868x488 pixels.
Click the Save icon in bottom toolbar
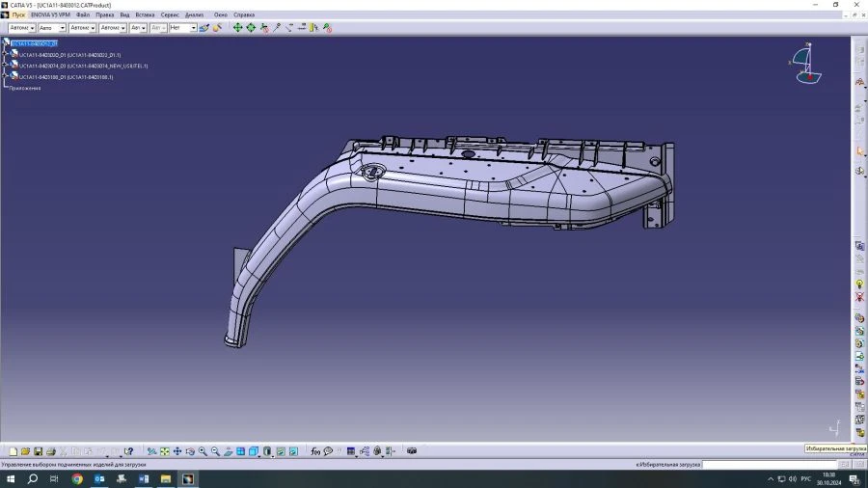pos(38,451)
